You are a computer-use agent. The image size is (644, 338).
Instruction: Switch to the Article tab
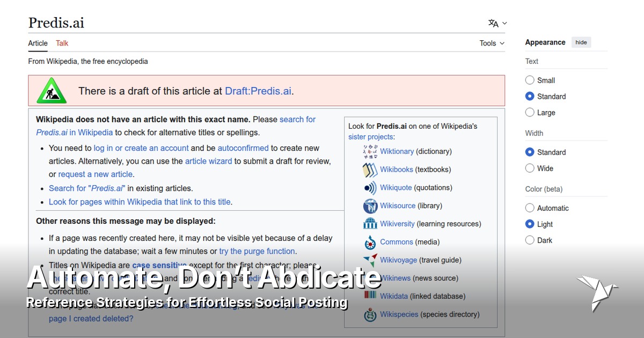click(38, 43)
